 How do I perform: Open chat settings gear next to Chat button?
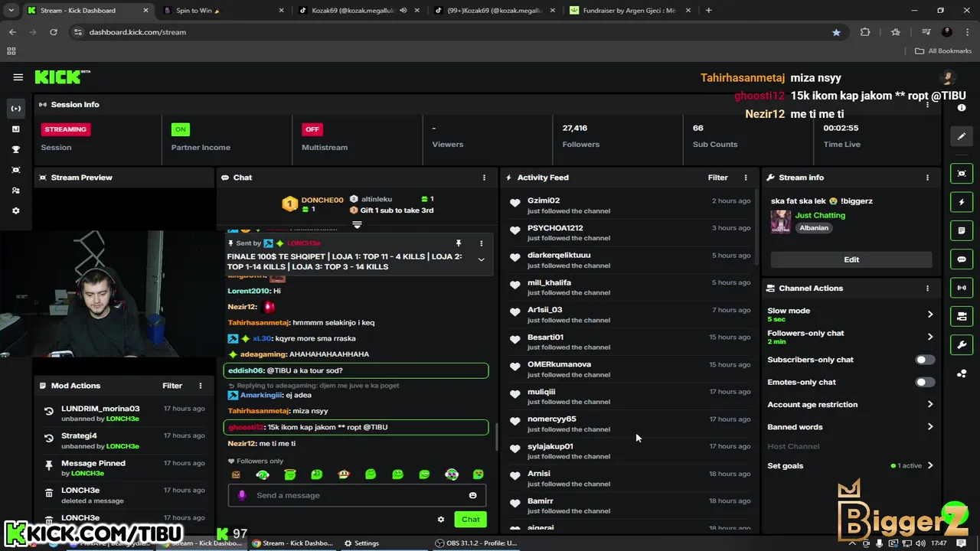441,520
